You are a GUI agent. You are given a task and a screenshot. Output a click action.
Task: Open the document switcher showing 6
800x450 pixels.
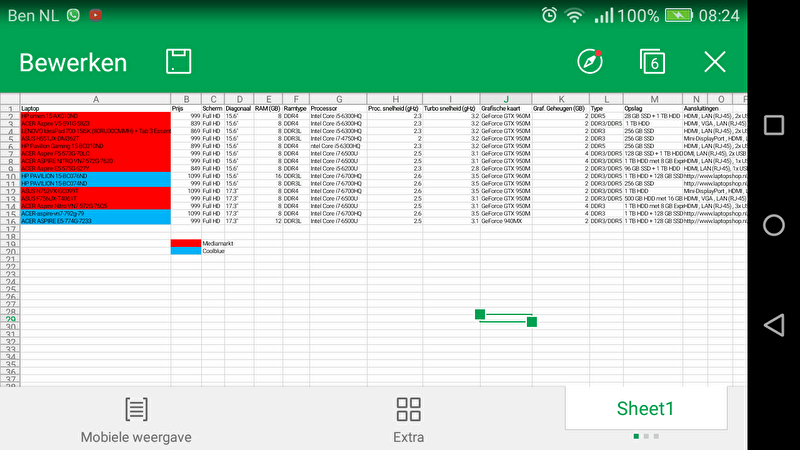coord(653,62)
